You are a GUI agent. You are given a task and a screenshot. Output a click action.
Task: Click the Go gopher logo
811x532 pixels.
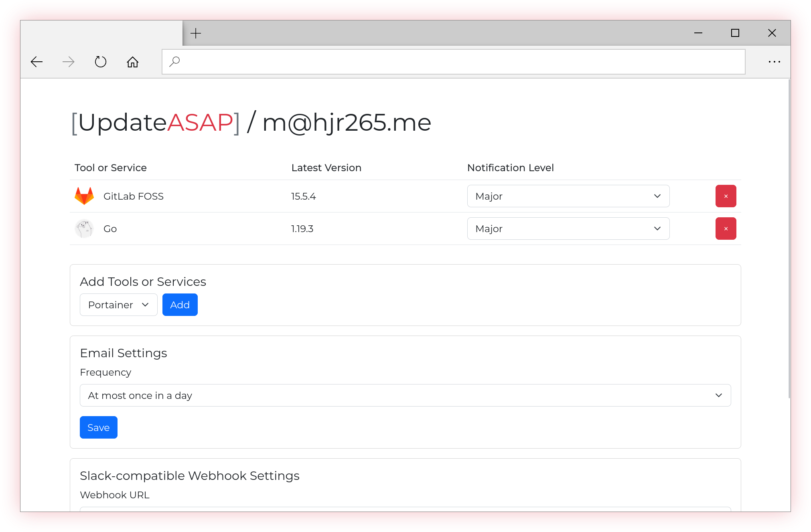point(84,229)
